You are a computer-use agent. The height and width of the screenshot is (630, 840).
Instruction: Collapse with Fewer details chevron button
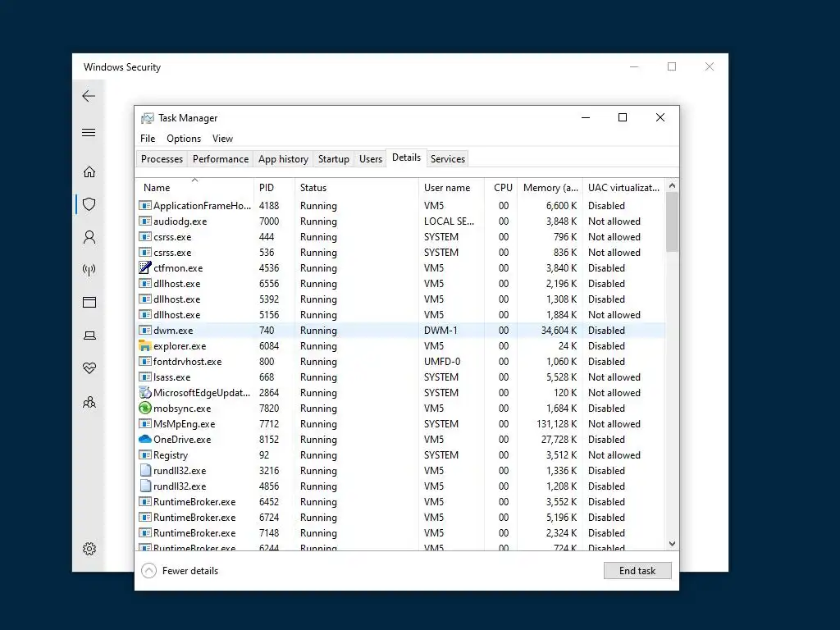[x=149, y=571]
